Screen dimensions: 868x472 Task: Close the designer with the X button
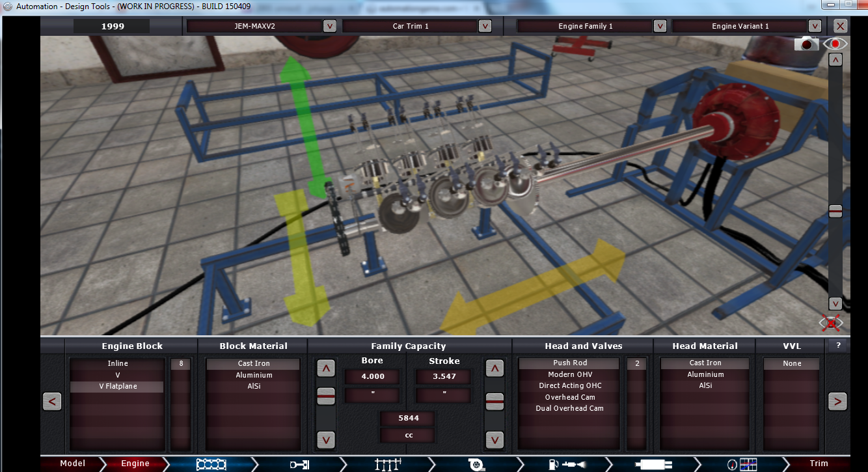[841, 26]
